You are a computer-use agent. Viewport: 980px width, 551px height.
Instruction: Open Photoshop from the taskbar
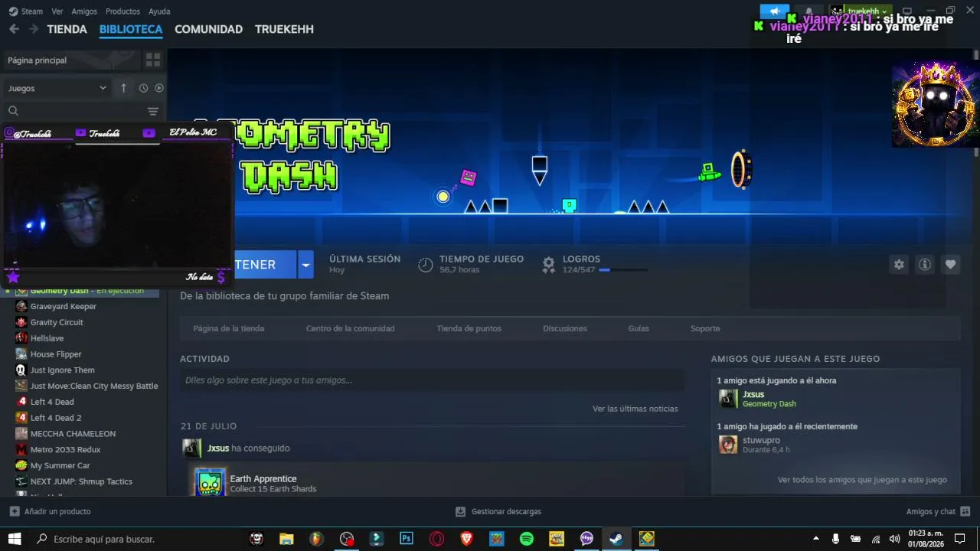[x=407, y=539]
